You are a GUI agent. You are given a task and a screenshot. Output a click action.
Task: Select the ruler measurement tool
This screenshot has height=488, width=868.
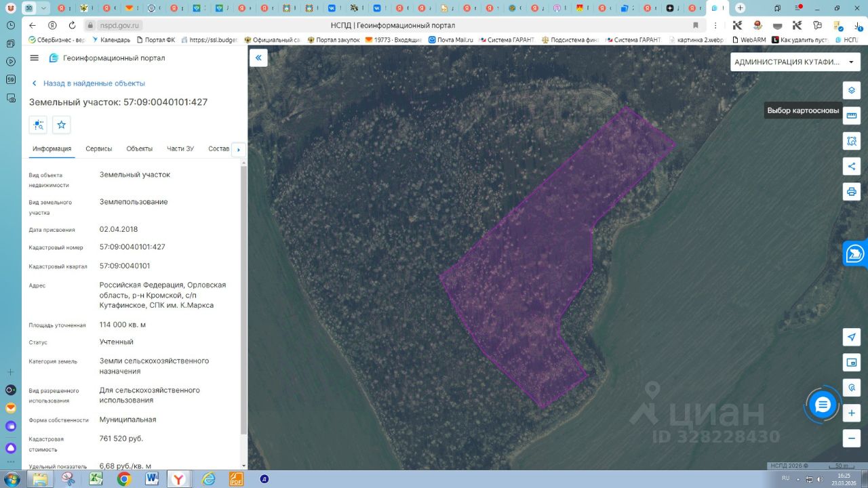(x=852, y=116)
